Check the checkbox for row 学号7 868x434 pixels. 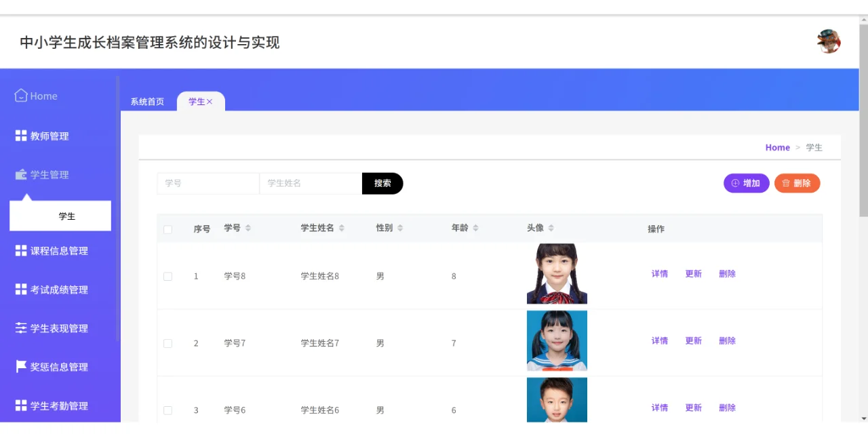pos(168,343)
